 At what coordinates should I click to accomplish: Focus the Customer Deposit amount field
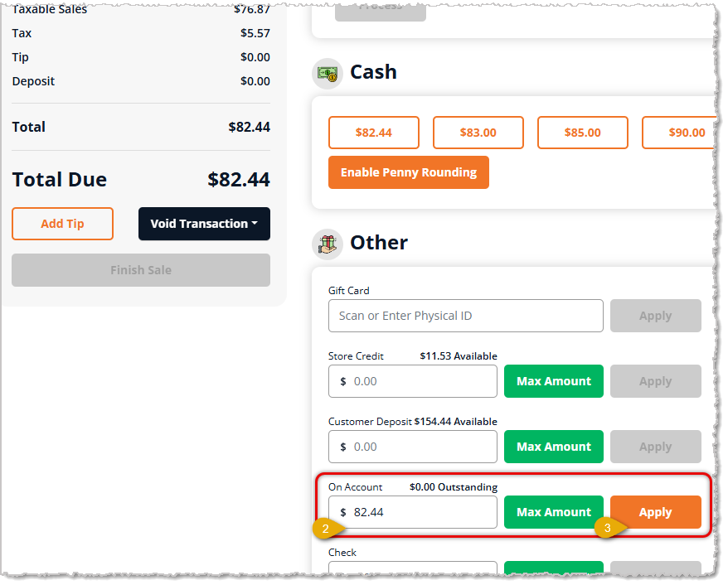pyautogui.click(x=413, y=447)
